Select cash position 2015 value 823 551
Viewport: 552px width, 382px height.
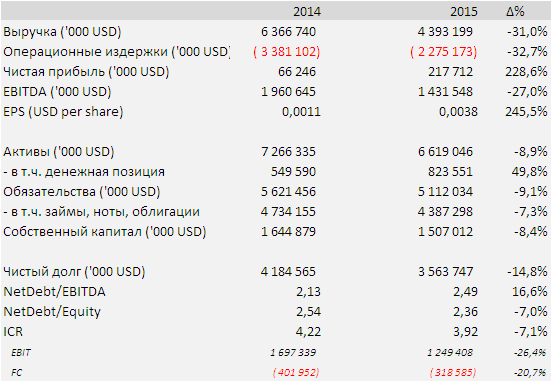coord(450,172)
